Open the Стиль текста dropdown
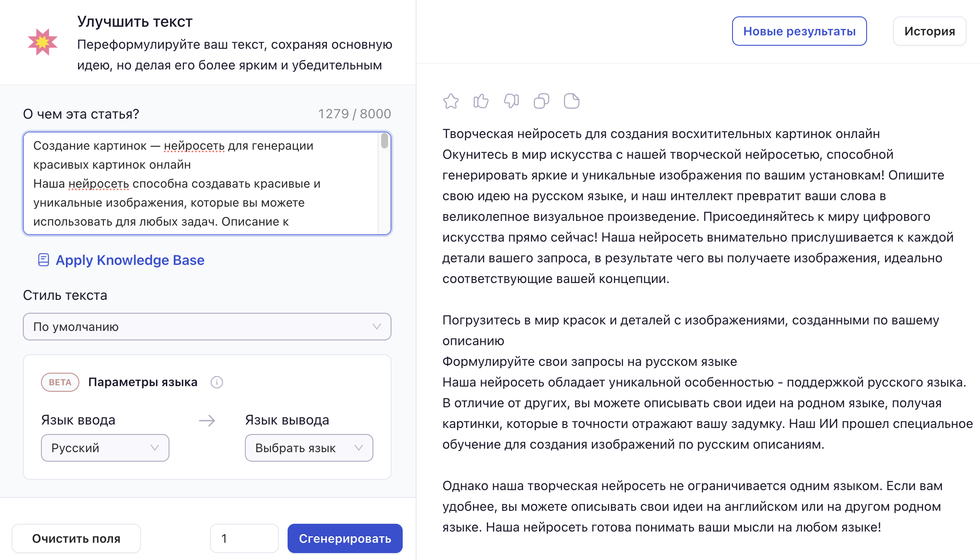This screenshot has width=980, height=560. [x=207, y=327]
